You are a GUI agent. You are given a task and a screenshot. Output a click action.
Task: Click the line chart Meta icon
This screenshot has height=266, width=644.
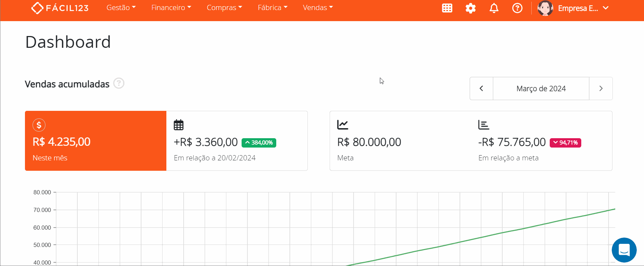[x=342, y=125]
